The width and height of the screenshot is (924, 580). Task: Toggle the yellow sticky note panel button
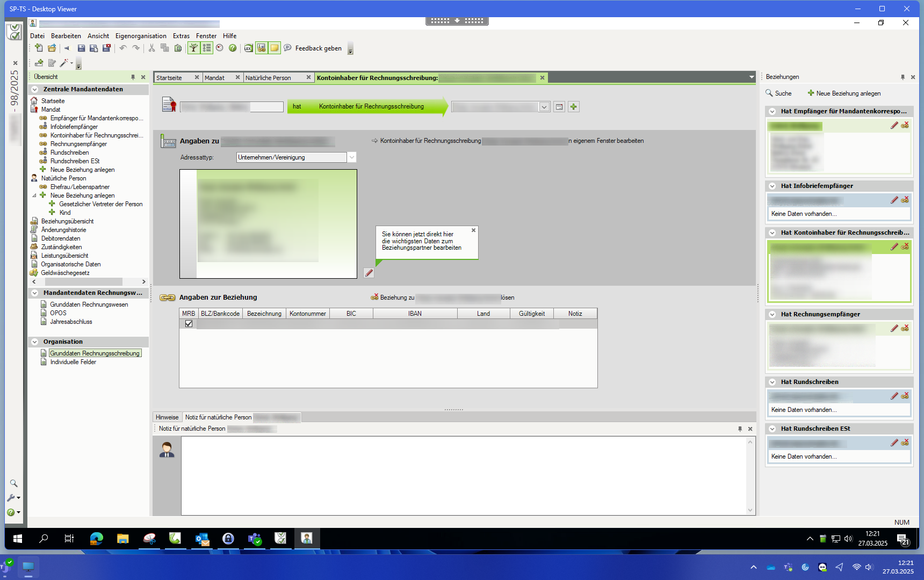(x=274, y=48)
